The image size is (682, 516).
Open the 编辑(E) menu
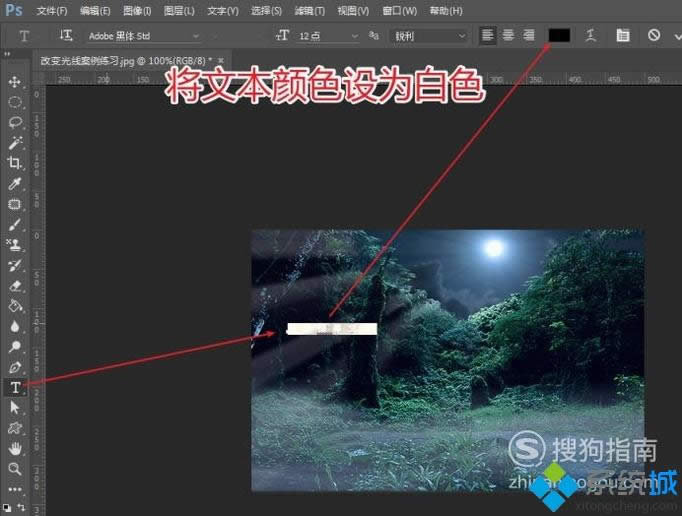[95, 10]
